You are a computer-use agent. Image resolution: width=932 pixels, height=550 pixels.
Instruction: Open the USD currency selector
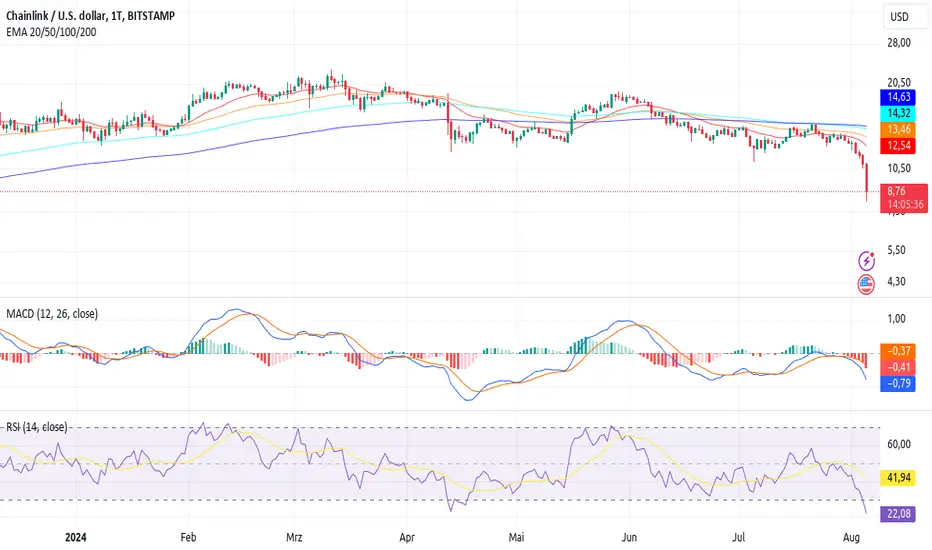903,17
